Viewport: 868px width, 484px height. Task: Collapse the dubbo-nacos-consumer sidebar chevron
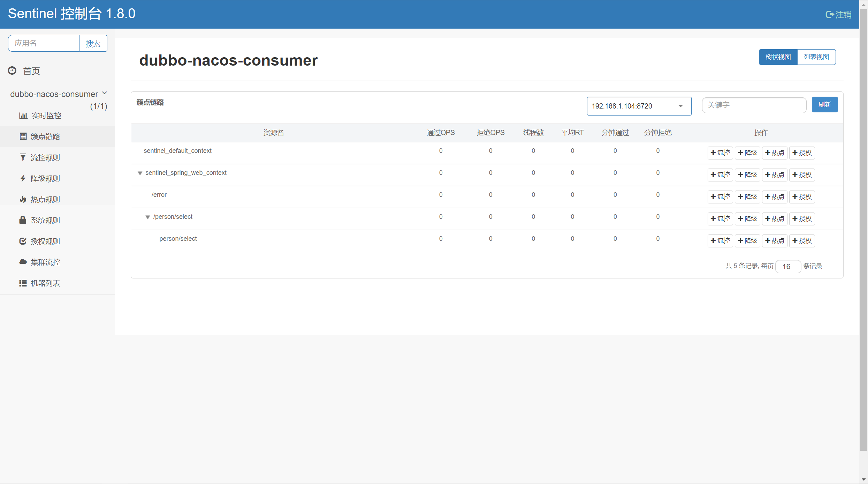(x=105, y=94)
